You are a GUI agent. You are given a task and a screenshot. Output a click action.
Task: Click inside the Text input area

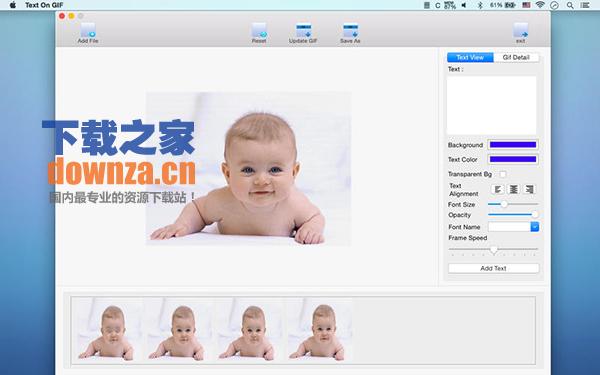pos(491,105)
